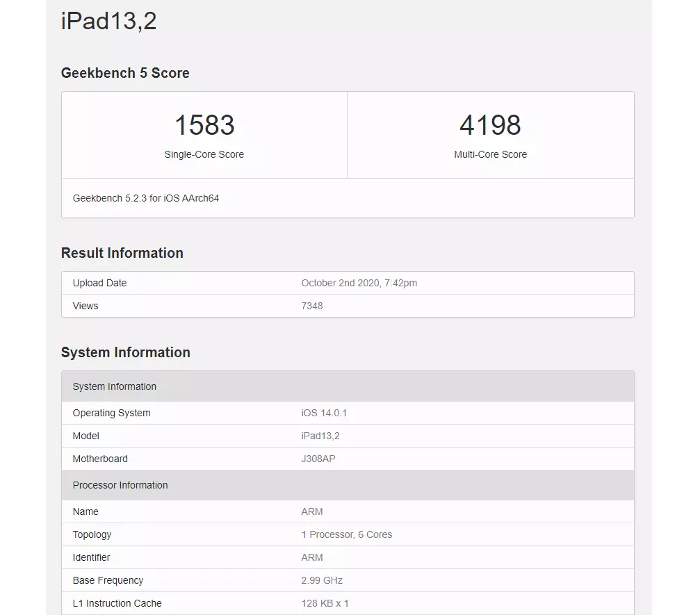Viewport: 700px width, 615px height.
Task: Click the large iPad13,2 page title
Action: click(x=109, y=21)
